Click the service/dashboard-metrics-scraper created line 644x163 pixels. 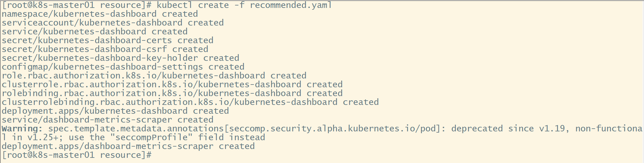click(x=108, y=120)
